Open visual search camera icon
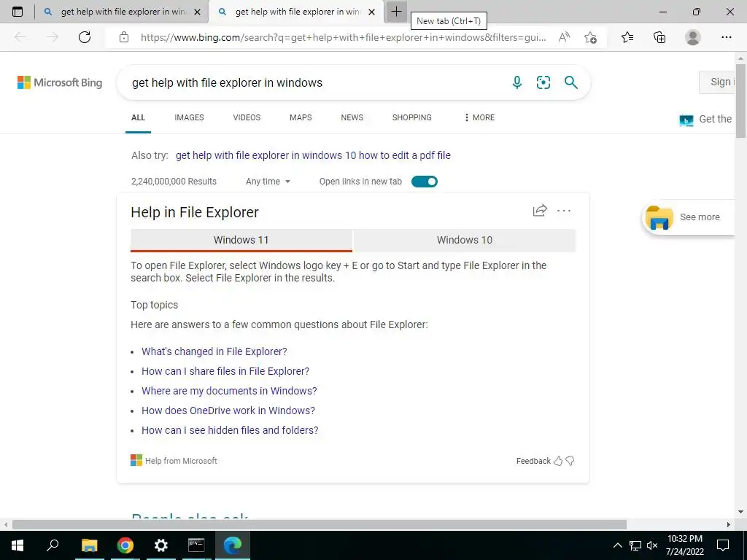 point(543,82)
